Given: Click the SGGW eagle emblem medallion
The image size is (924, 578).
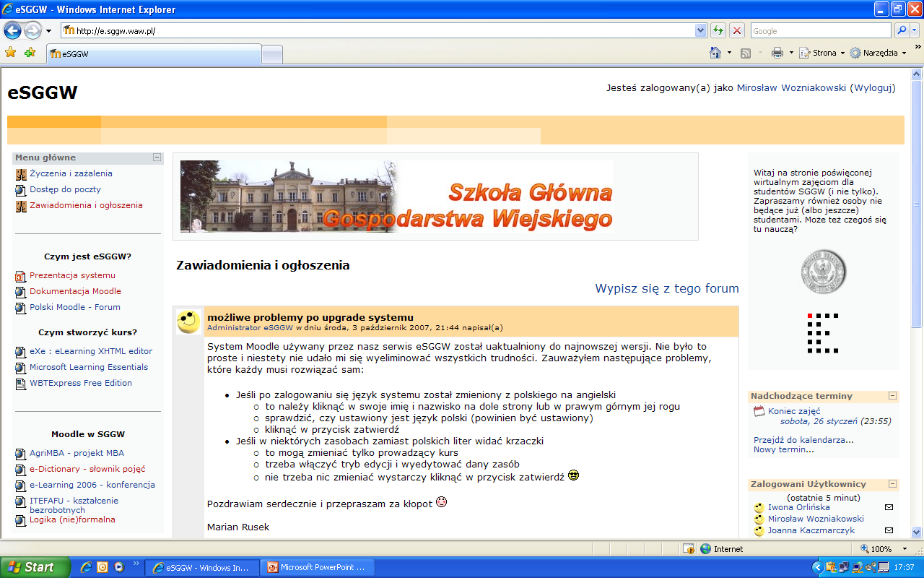Looking at the screenshot, I should (x=823, y=272).
